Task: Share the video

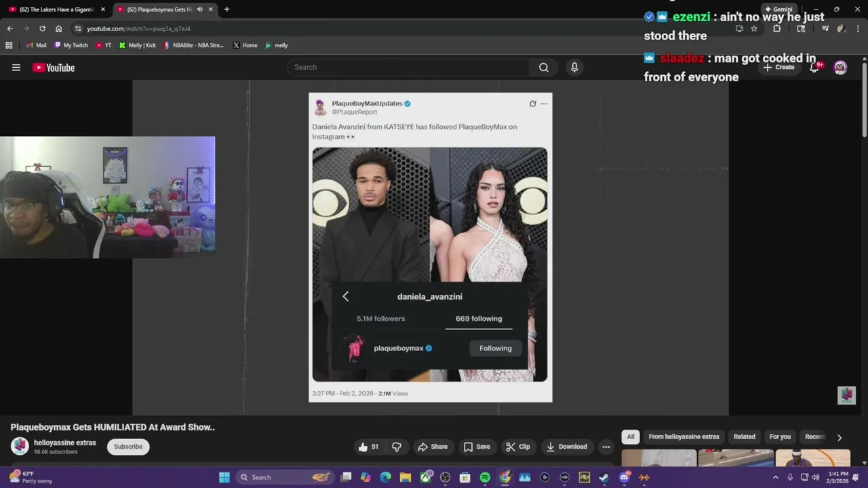Action: click(433, 447)
